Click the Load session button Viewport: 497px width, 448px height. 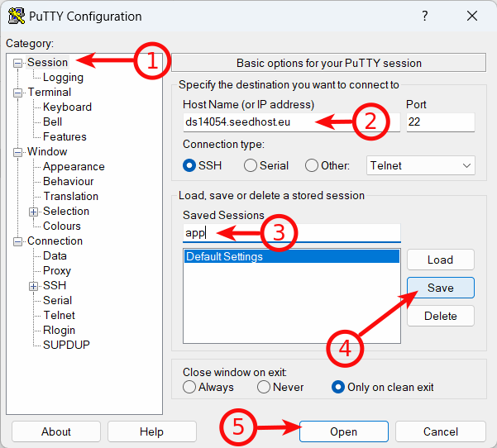click(x=440, y=260)
